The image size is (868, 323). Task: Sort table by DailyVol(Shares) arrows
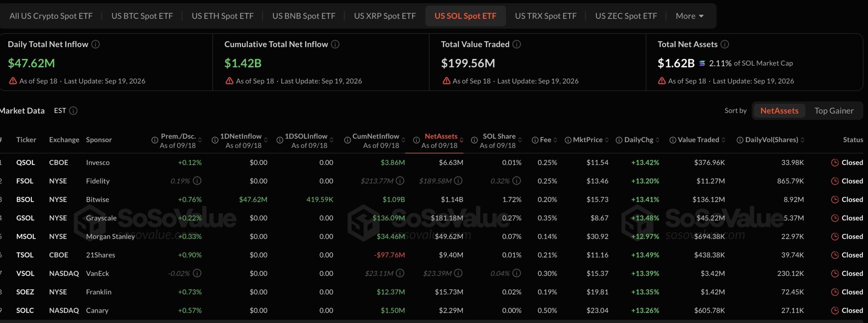point(803,140)
